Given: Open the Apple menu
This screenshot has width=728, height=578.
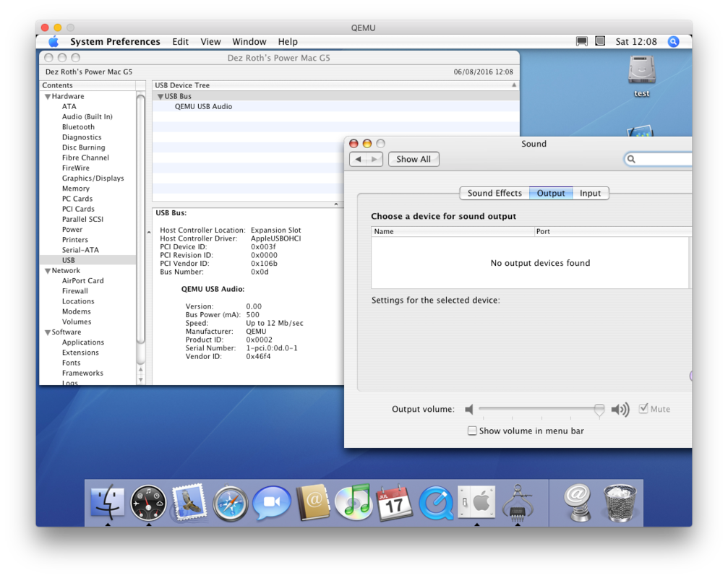Looking at the screenshot, I should pyautogui.click(x=53, y=41).
